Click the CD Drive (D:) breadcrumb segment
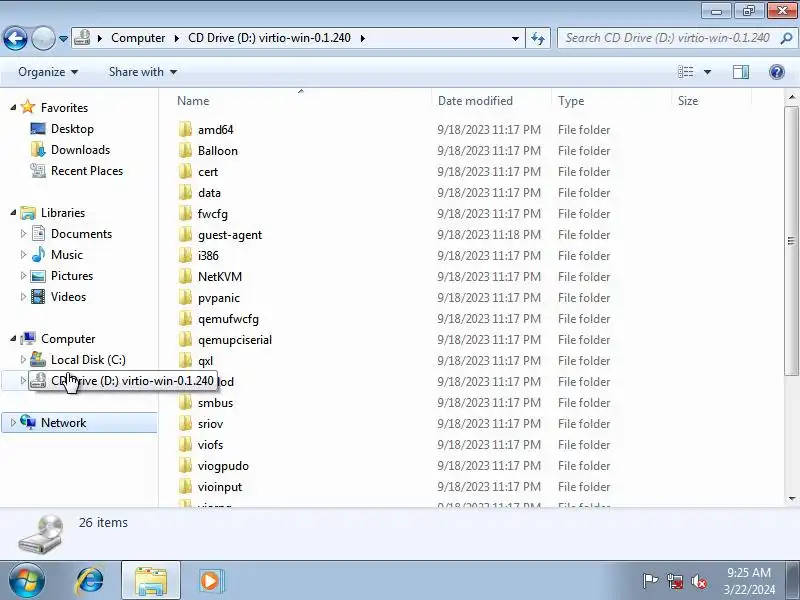800x600 pixels. (269, 38)
